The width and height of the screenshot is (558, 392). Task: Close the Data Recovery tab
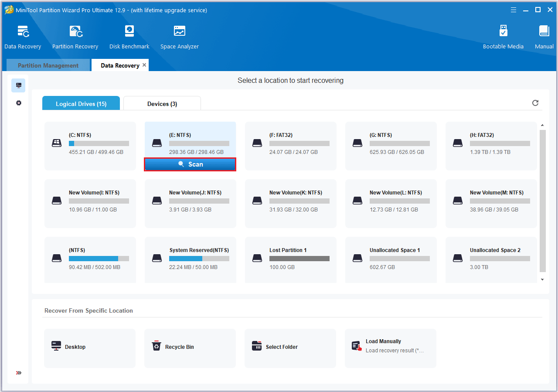point(144,65)
